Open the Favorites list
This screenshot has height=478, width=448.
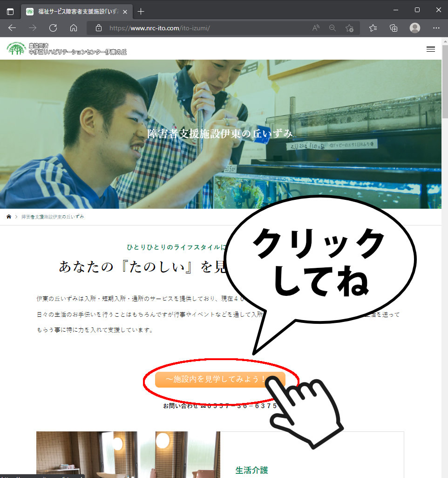coord(373,28)
